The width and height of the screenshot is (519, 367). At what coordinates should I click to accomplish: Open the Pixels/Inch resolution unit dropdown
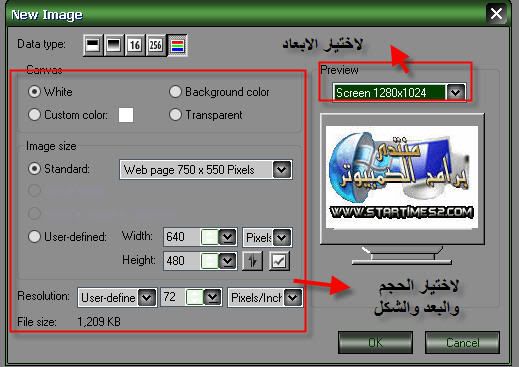point(293,297)
